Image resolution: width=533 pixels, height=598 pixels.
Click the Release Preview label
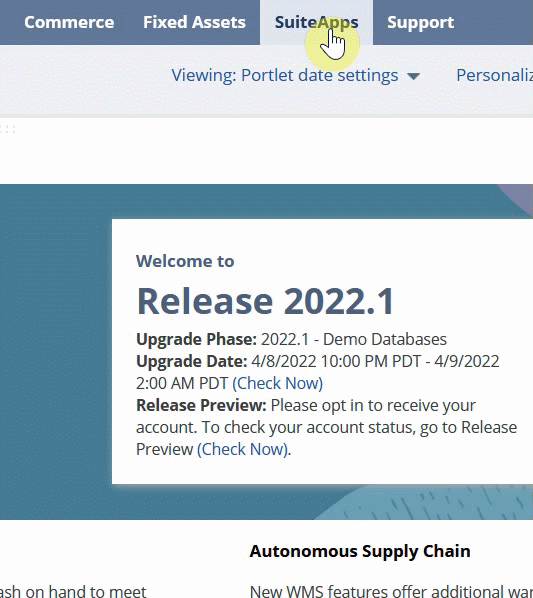[x=201, y=405]
